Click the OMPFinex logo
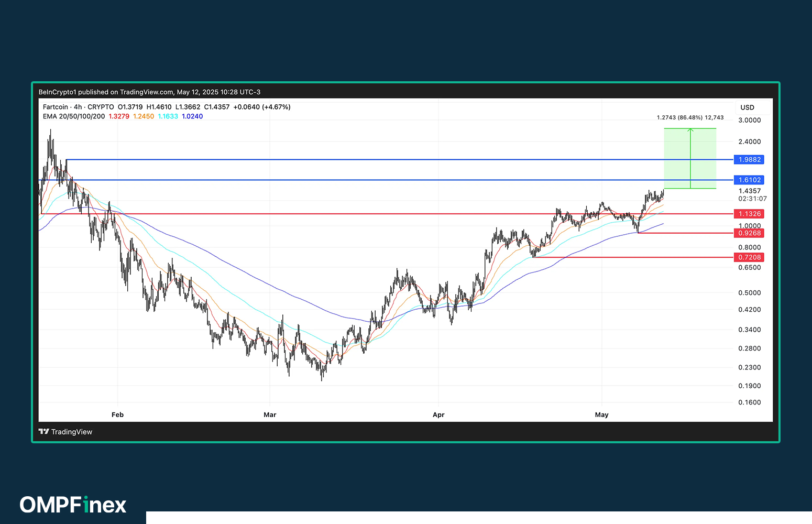Image resolution: width=812 pixels, height=524 pixels. [73, 505]
